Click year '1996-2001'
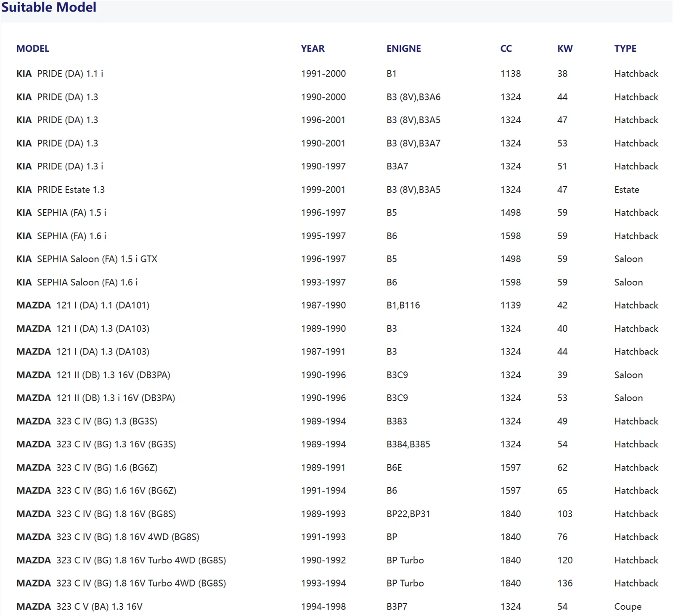This screenshot has height=616, width=673. (323, 120)
